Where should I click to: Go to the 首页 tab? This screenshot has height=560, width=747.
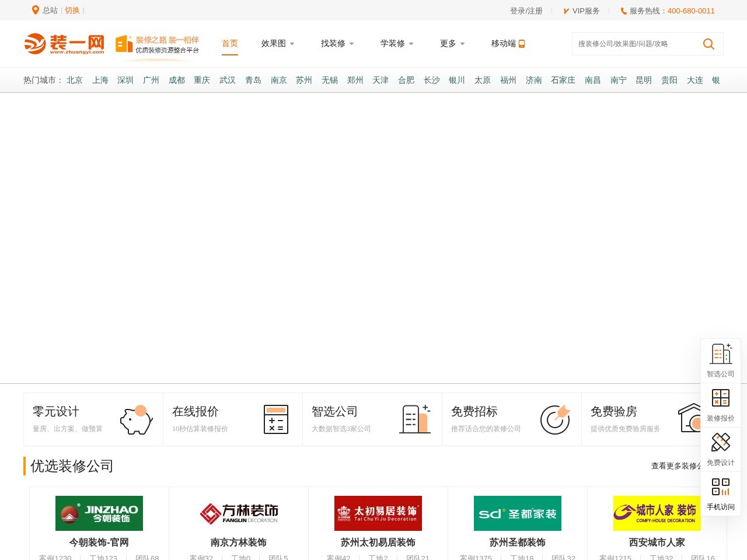click(230, 44)
